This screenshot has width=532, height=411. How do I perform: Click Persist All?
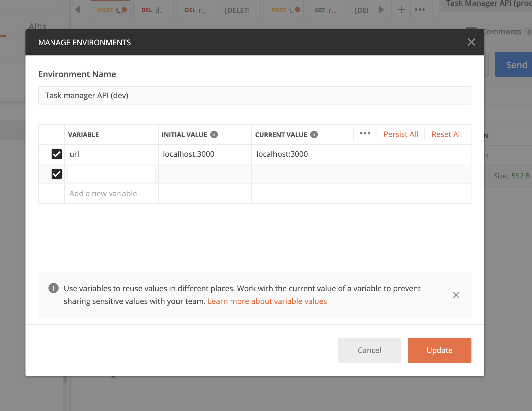(x=401, y=134)
